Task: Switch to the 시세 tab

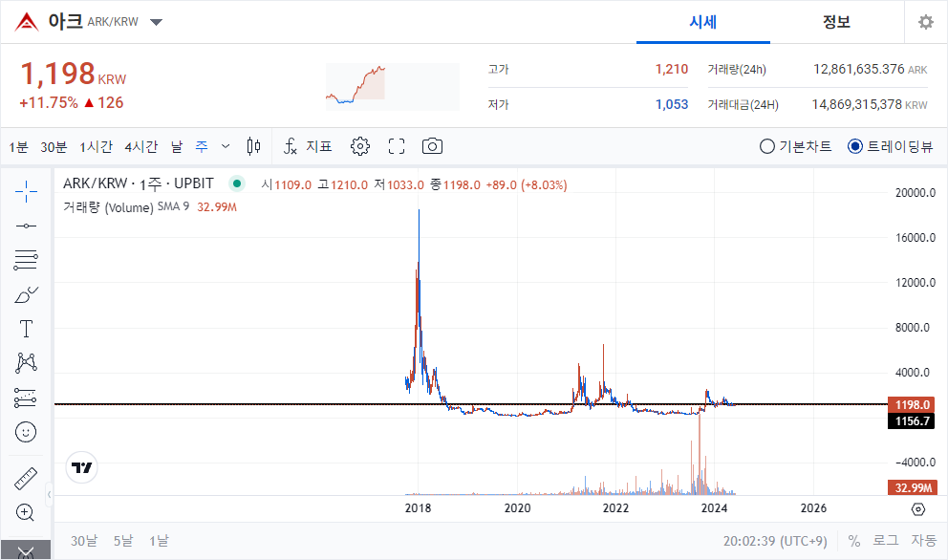Action: point(703,22)
